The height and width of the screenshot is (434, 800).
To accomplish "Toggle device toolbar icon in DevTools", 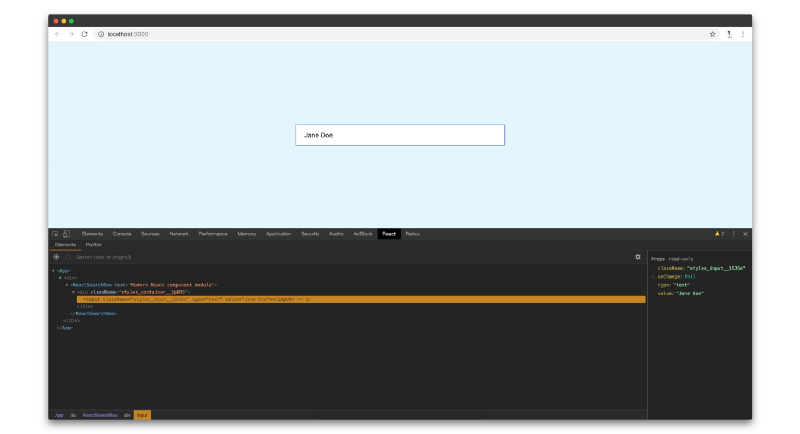I will tap(66, 233).
